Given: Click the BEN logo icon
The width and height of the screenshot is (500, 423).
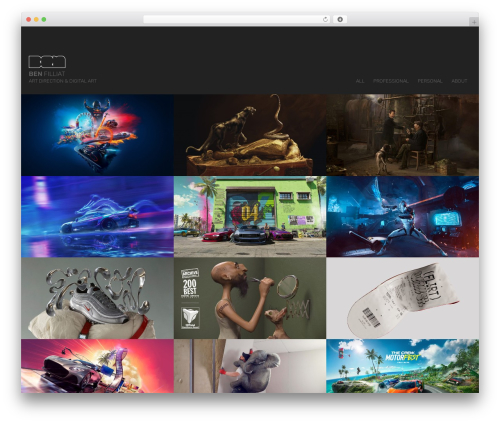Looking at the screenshot, I should click(x=47, y=62).
